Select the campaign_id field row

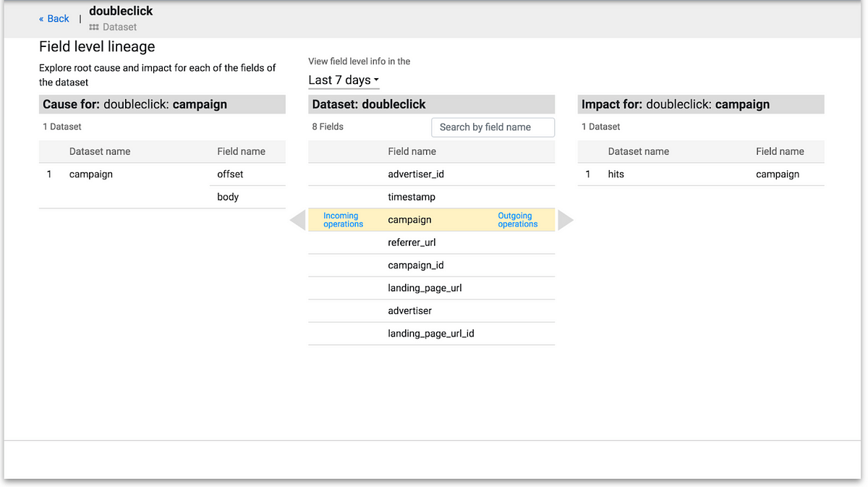point(431,266)
